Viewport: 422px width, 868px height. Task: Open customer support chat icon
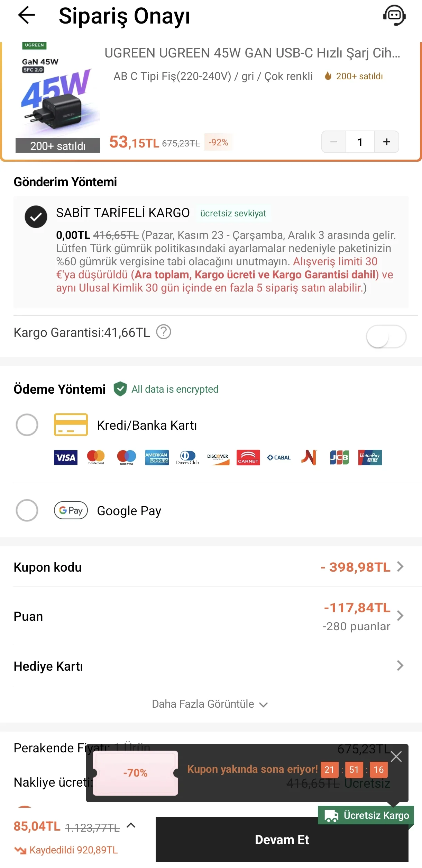tap(394, 16)
